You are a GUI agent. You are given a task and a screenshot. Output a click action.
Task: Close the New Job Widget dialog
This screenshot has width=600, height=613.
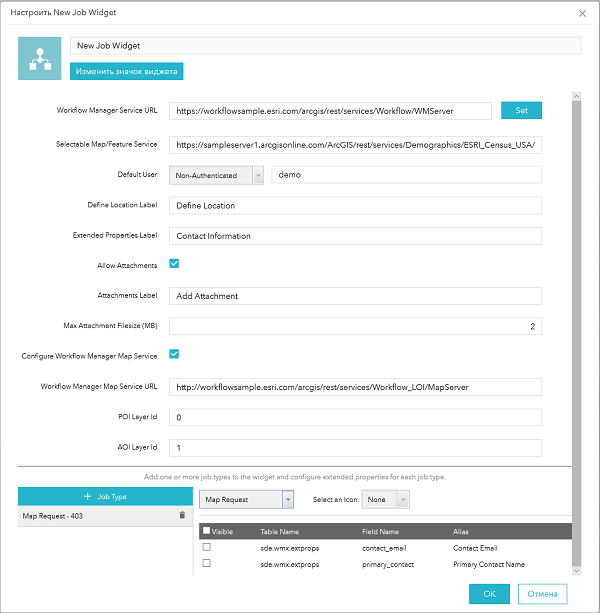(583, 13)
